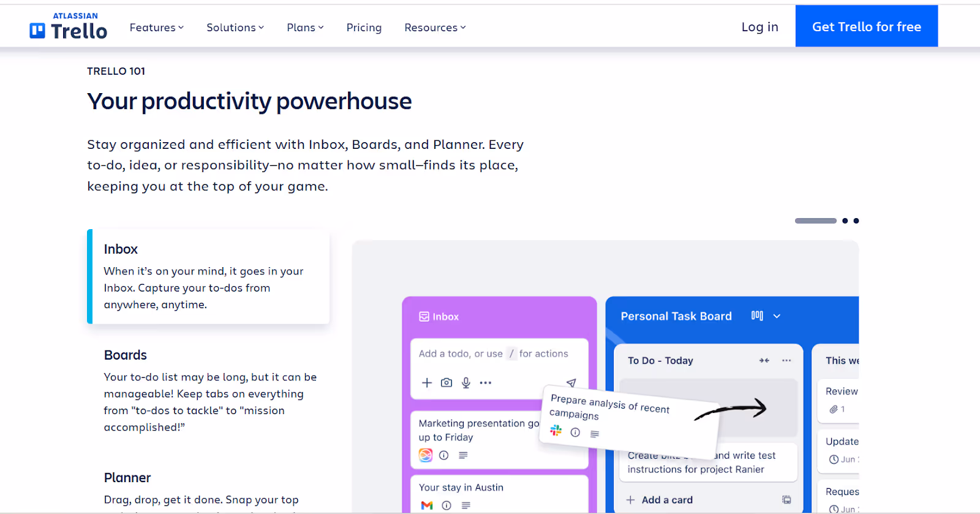Click Slack icon on Prepare analysis card
The image size is (980, 514).
pos(556,431)
